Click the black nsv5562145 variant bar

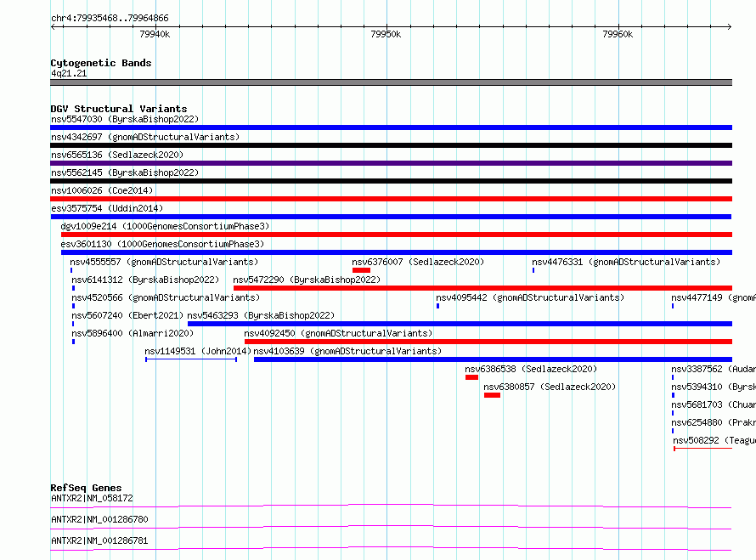(391, 181)
